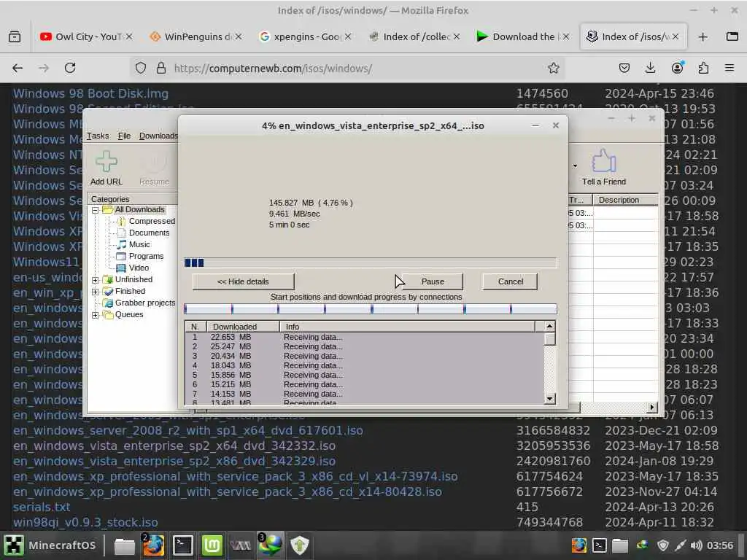This screenshot has width=747, height=560.
Task: Click the Description column header in IDM
Action: coord(625,200)
